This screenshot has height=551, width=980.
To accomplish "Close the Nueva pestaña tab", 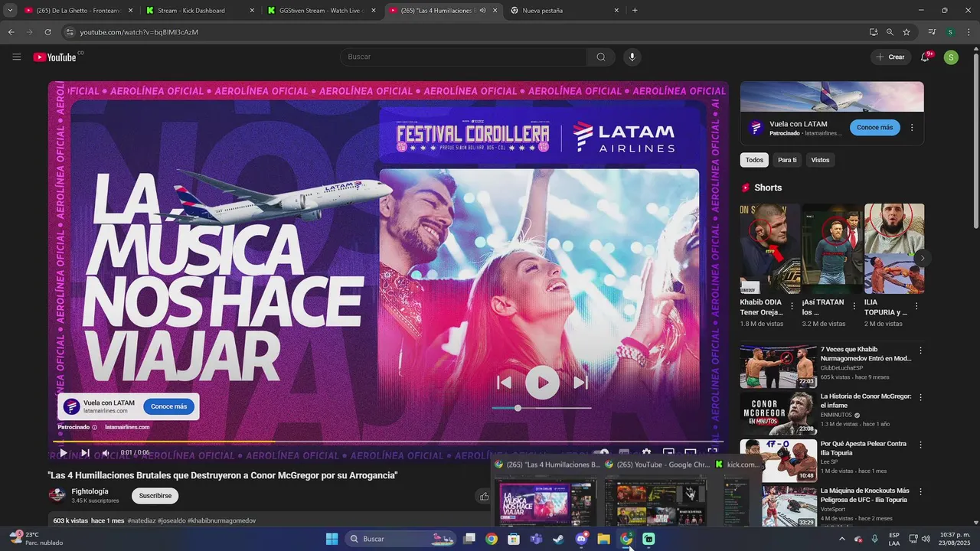I will coord(616,11).
